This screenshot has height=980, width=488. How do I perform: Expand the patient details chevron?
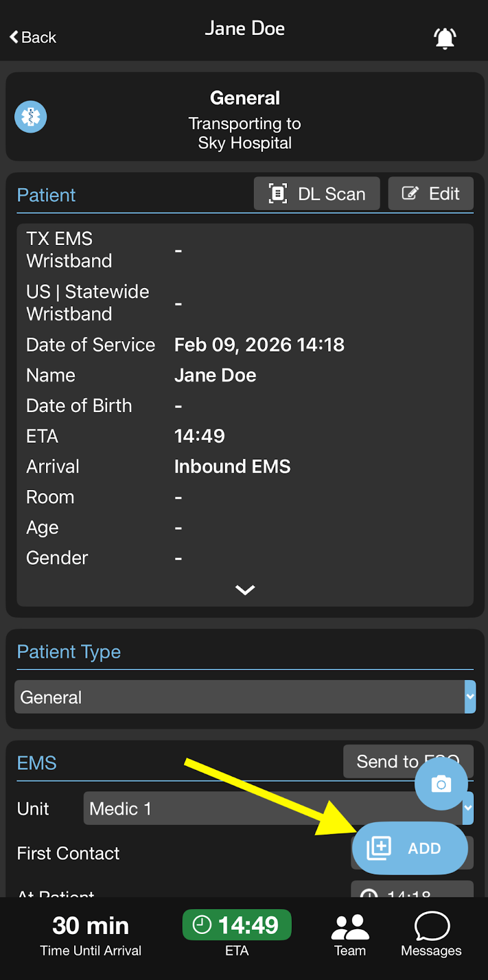click(245, 590)
